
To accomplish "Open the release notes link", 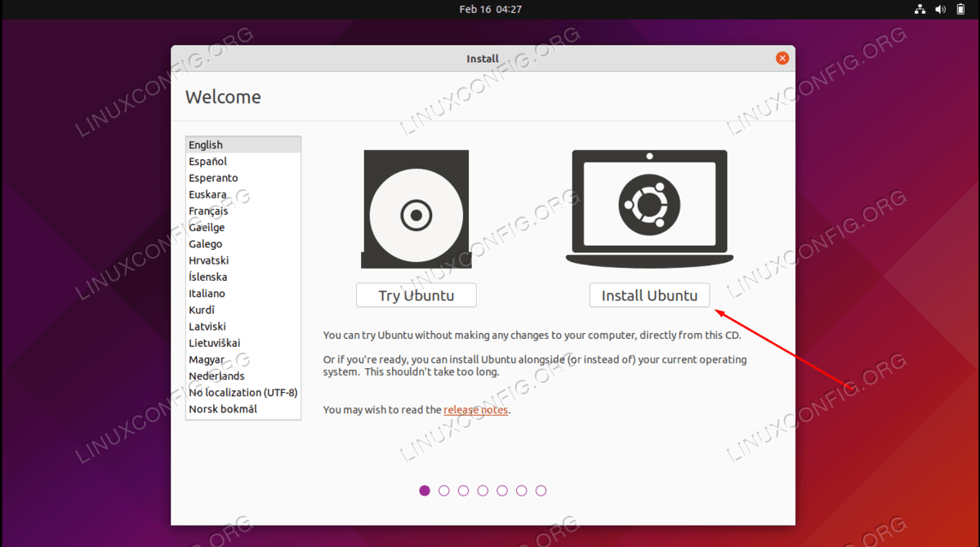I will tap(476, 410).
